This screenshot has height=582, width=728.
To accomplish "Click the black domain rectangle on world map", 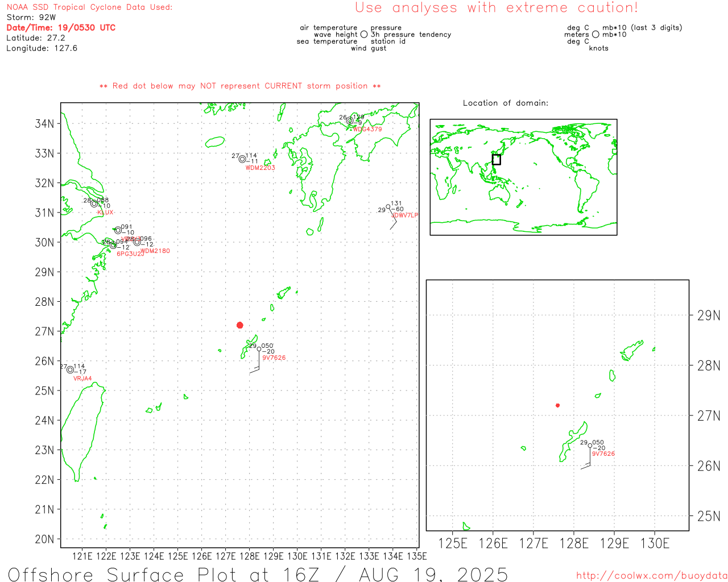I will [x=497, y=160].
